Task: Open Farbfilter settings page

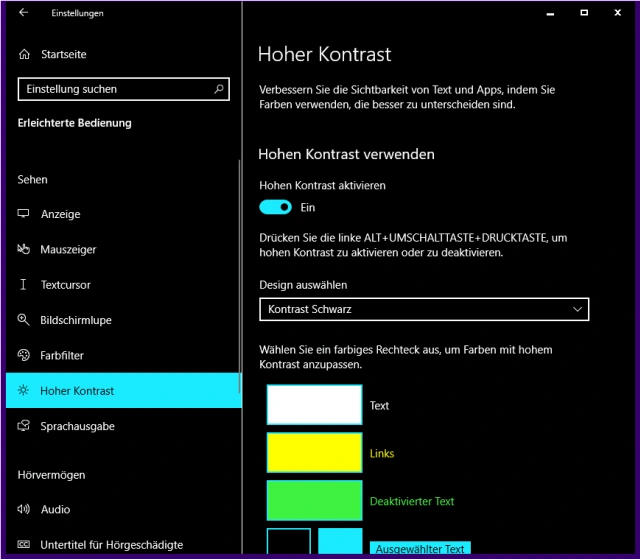Action: (124, 355)
